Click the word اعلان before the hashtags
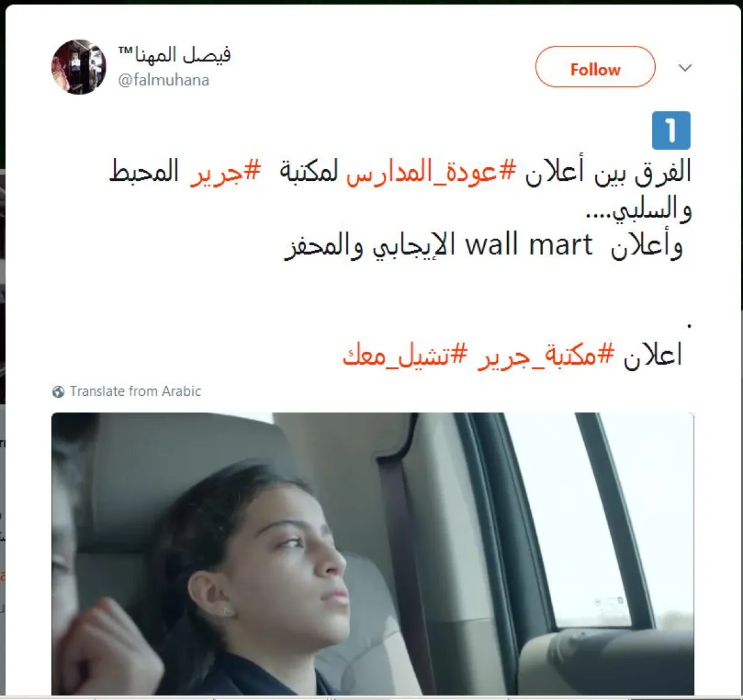 [x=652, y=355]
